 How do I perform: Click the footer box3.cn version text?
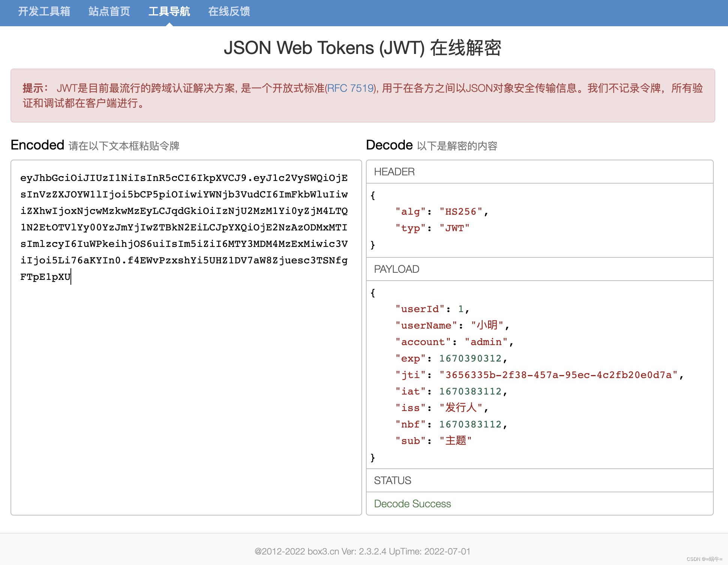(x=362, y=552)
